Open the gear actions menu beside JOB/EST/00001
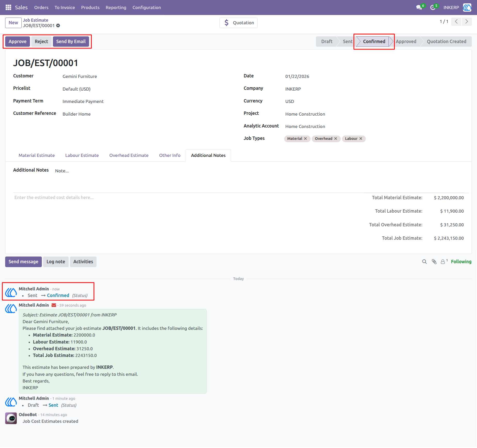477x448 pixels. click(x=58, y=26)
